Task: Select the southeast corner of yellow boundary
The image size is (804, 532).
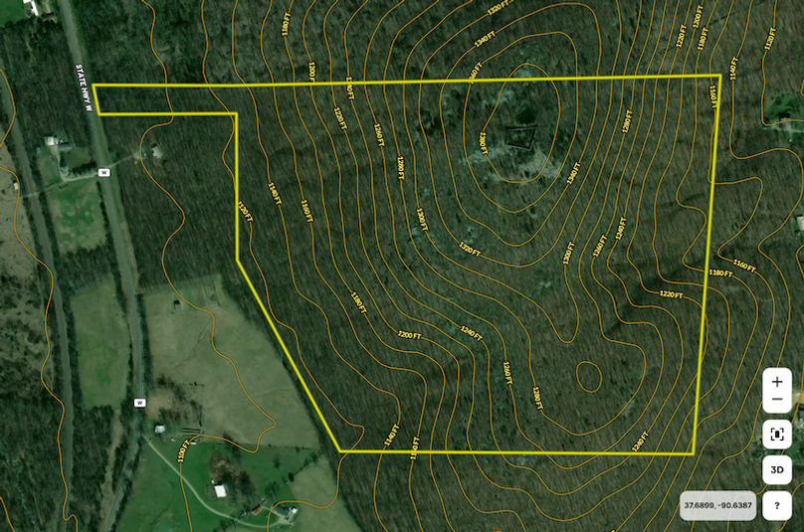Action: 692,453
